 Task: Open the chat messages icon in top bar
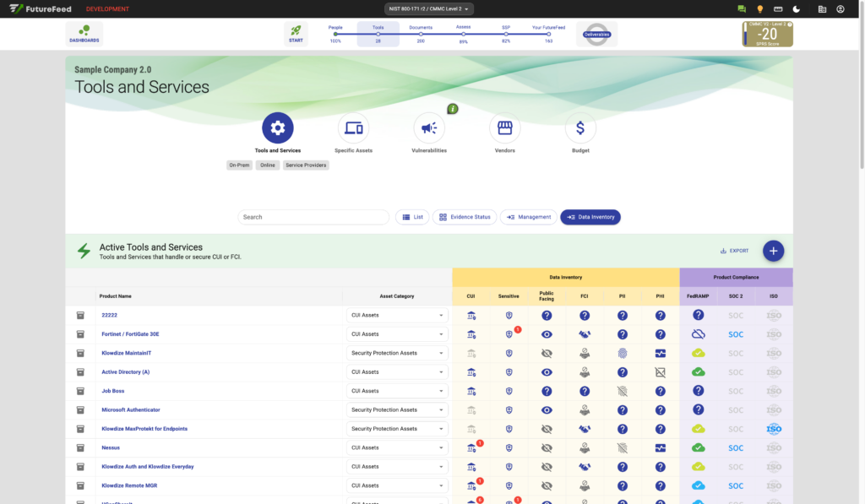tap(742, 8)
